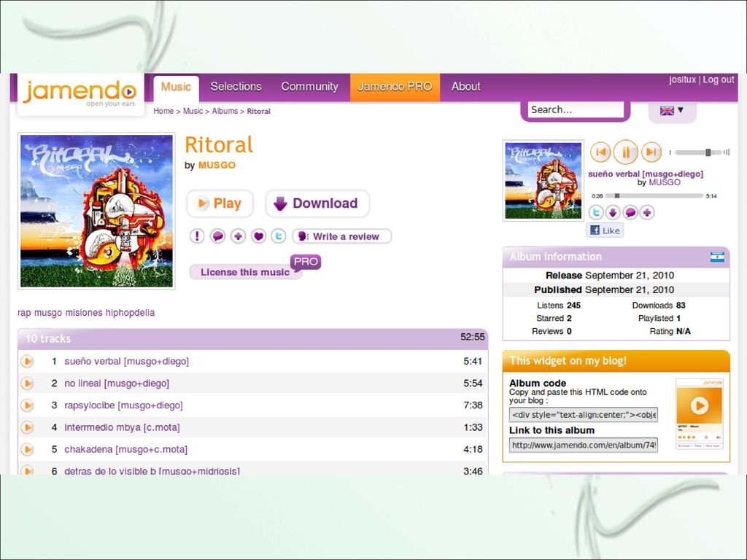
Task: Click the Argentina flag in Album information
Action: tap(717, 257)
